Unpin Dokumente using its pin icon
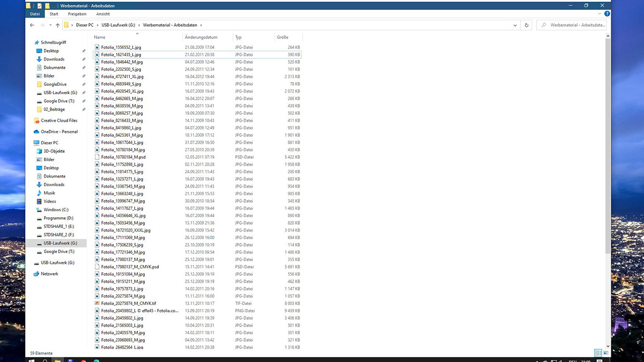 (83, 68)
